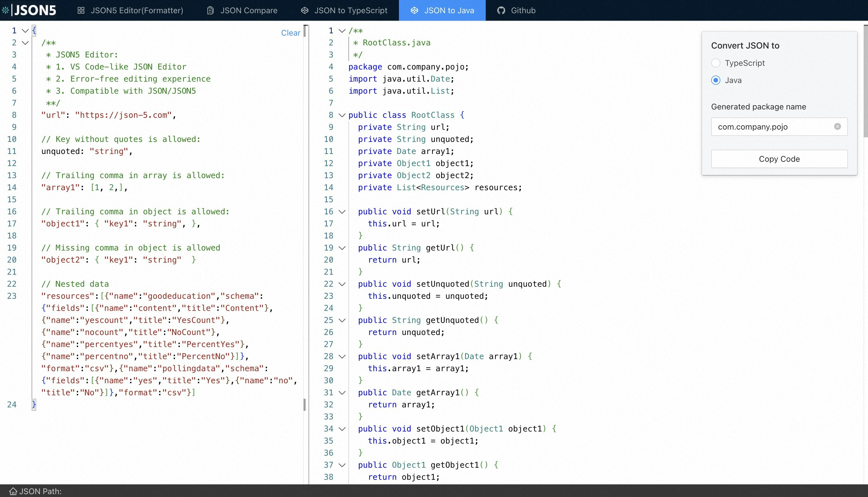The width and height of the screenshot is (868, 497).
Task: Click the Clear link in the editor
Action: (x=291, y=32)
